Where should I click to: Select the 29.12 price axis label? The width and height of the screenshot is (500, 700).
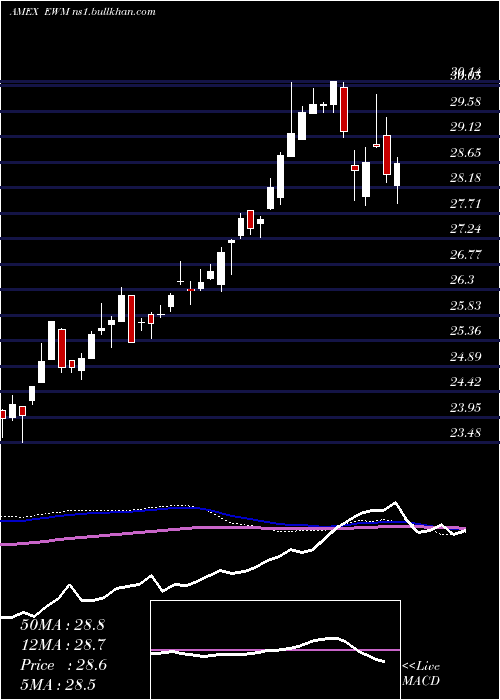pos(465,127)
